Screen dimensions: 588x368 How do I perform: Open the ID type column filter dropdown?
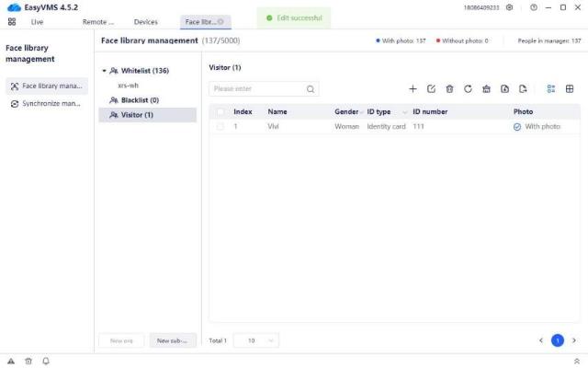[404, 111]
